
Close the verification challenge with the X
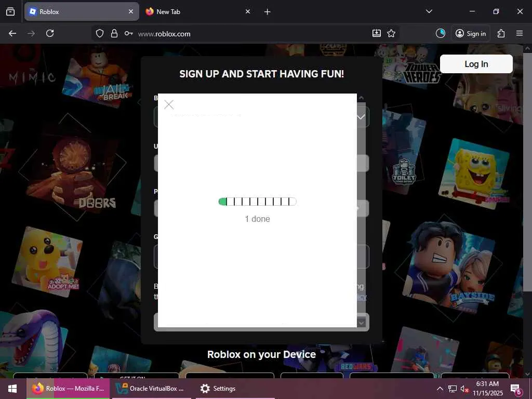pos(169,104)
